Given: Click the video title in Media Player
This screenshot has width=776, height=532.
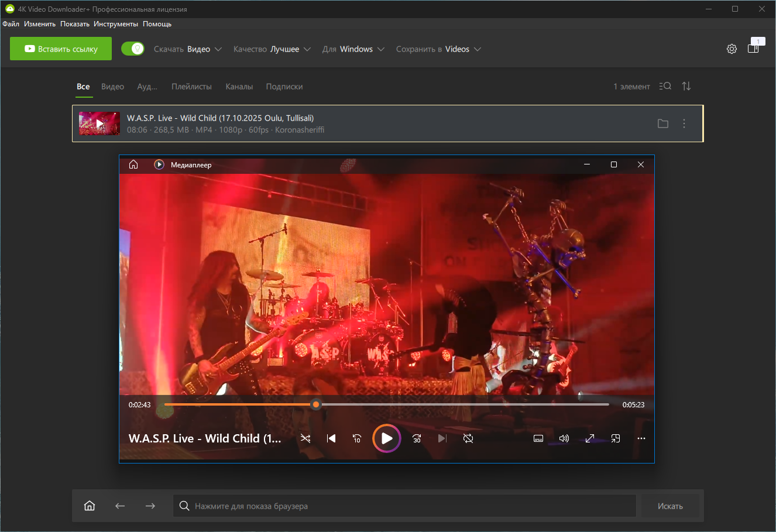Looking at the screenshot, I should (205, 438).
